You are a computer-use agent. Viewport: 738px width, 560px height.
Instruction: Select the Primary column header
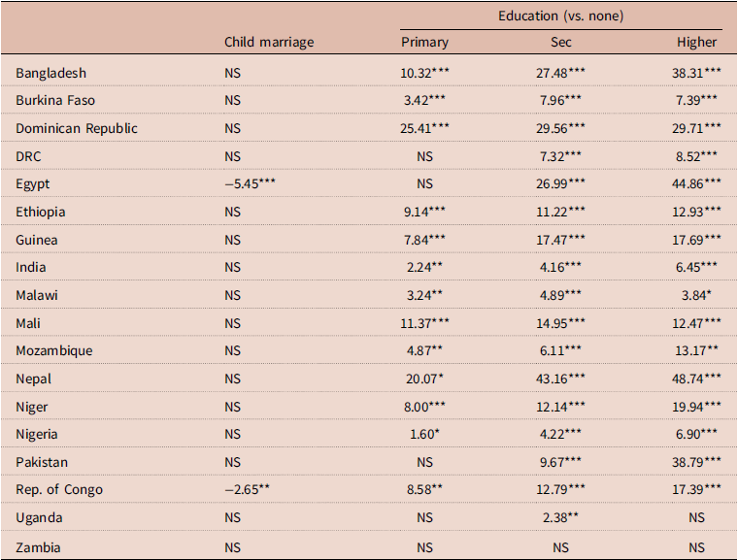pyautogui.click(x=424, y=43)
